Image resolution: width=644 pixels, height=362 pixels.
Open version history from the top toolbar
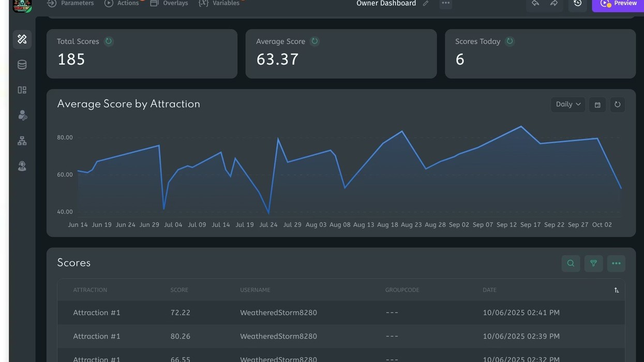coord(577,3)
